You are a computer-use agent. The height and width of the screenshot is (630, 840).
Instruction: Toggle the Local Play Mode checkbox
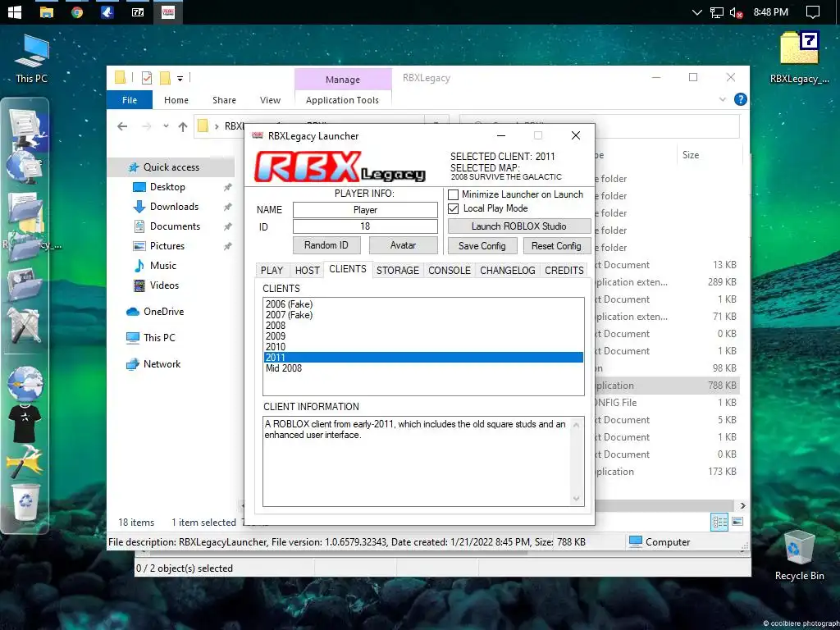tap(453, 208)
